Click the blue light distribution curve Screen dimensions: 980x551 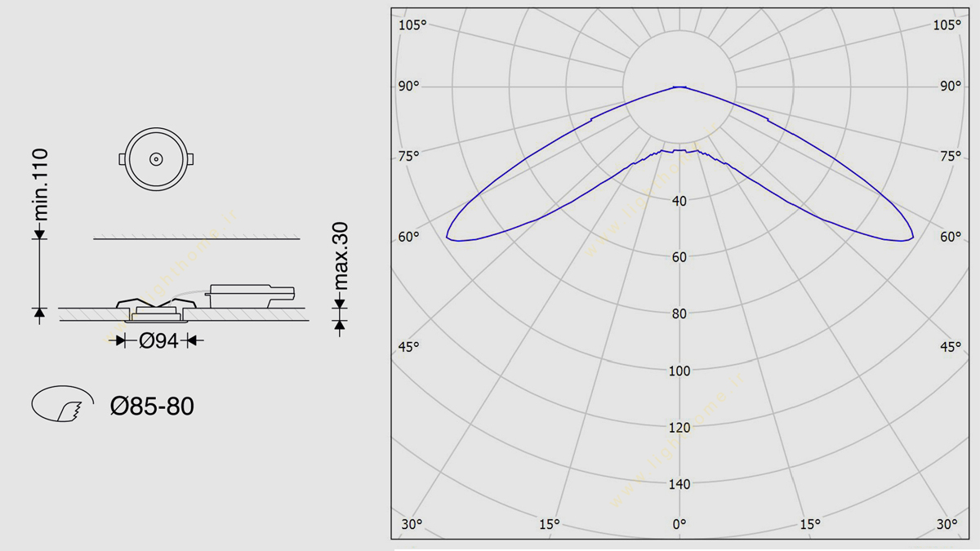tap(679, 164)
